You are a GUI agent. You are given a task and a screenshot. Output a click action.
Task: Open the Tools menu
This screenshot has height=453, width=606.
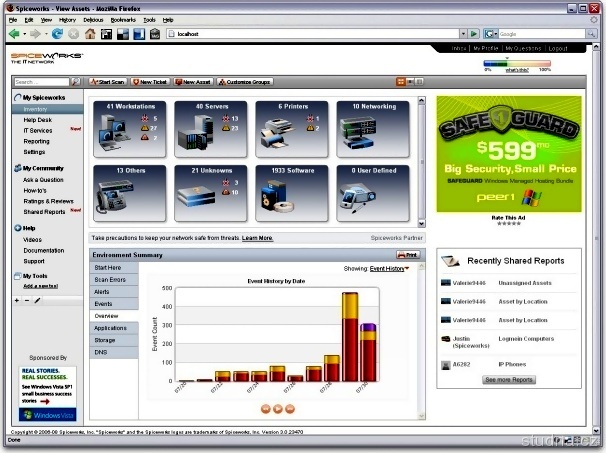[x=149, y=20]
